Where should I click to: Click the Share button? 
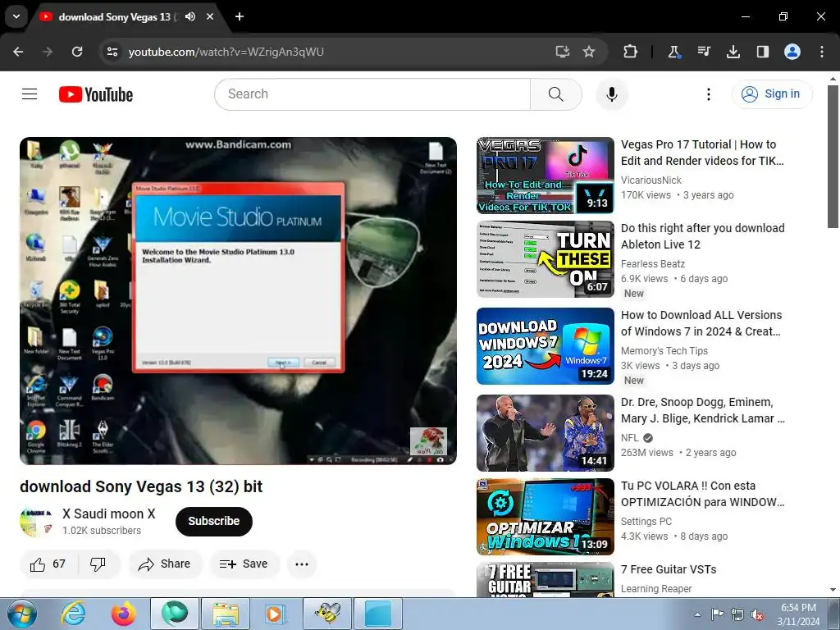click(x=164, y=564)
